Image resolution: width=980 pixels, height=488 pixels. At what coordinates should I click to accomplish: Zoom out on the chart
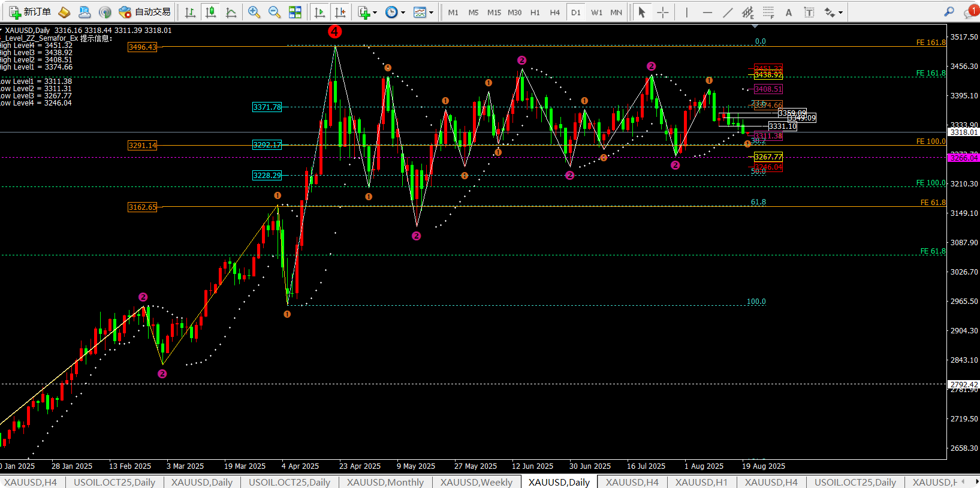275,12
